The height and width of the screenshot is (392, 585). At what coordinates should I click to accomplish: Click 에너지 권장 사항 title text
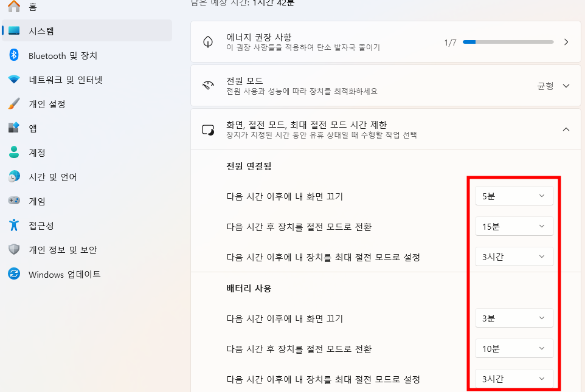coord(259,37)
